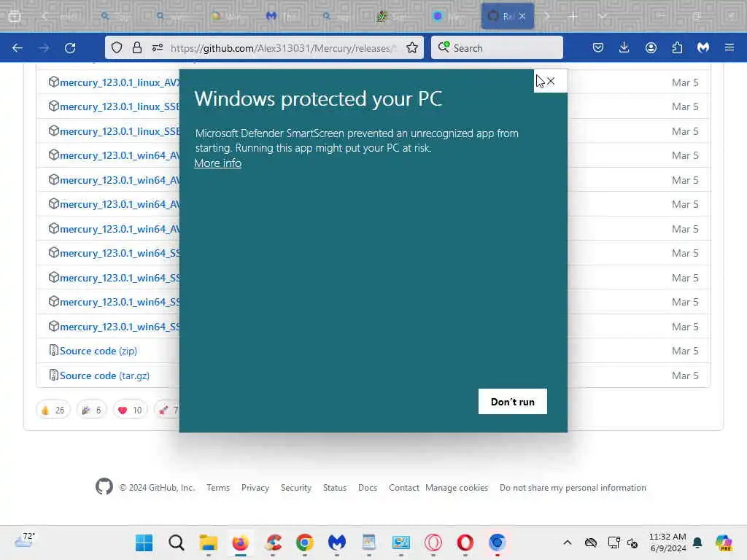This screenshot has height=560, width=747.
Task: Click the GitHub logo in the footer
Action: (x=104, y=486)
